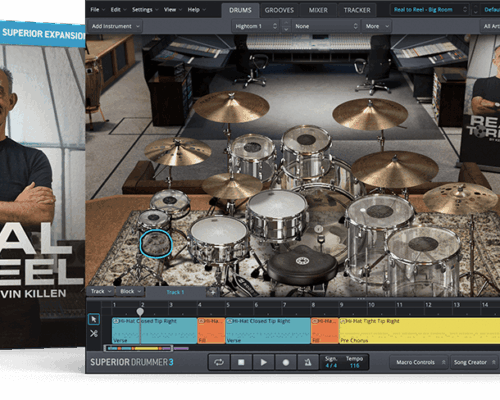
Task: Open the Add Instrument dropdown
Action: click(115, 26)
